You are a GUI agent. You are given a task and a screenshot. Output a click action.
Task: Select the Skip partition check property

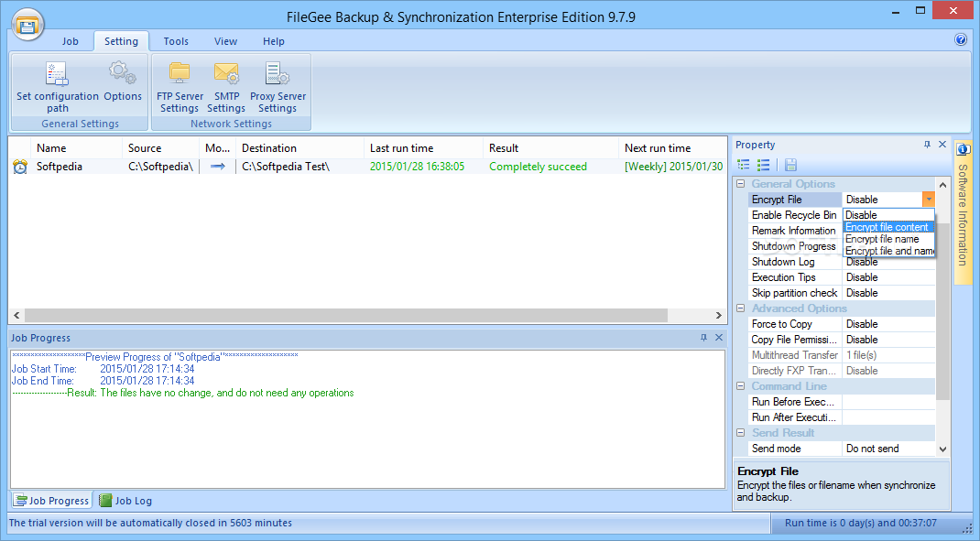point(794,293)
